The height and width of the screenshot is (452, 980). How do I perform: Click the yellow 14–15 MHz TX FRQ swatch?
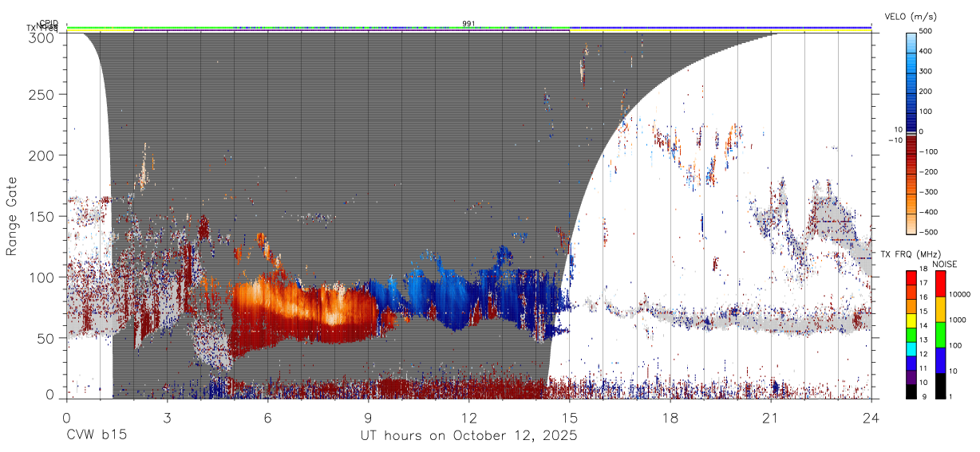pos(911,319)
